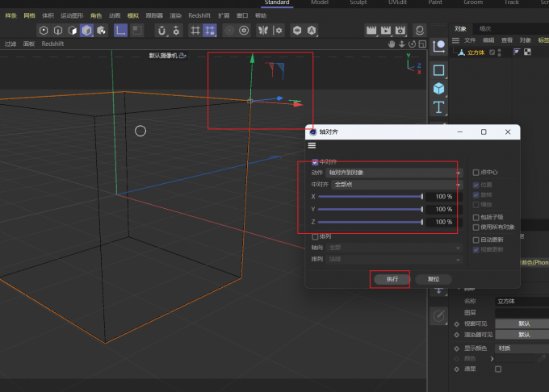Image resolution: width=549 pixels, height=392 pixels.
Task: Select the highlighted Model mode icon
Action: pos(87,31)
